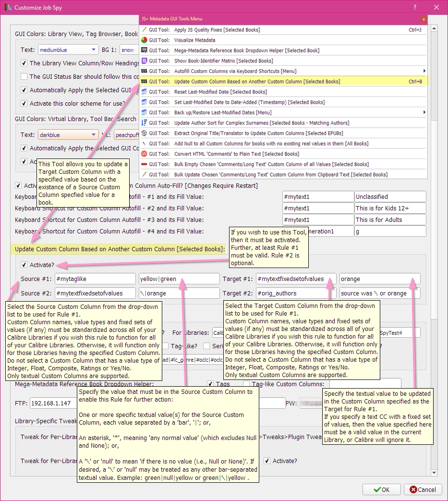Toggle Activate checkbox for Update Custom Column tool
Image resolution: width=448 pixels, height=501 pixels.
[24, 265]
